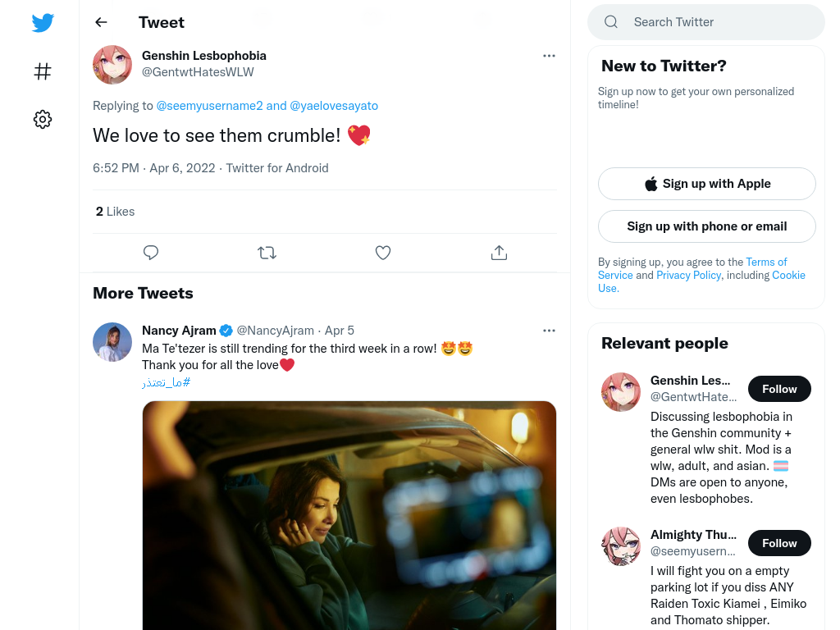This screenshot has height=630, width=840.
Task: Open more options on Nancy Ajram tweet
Action: (549, 331)
